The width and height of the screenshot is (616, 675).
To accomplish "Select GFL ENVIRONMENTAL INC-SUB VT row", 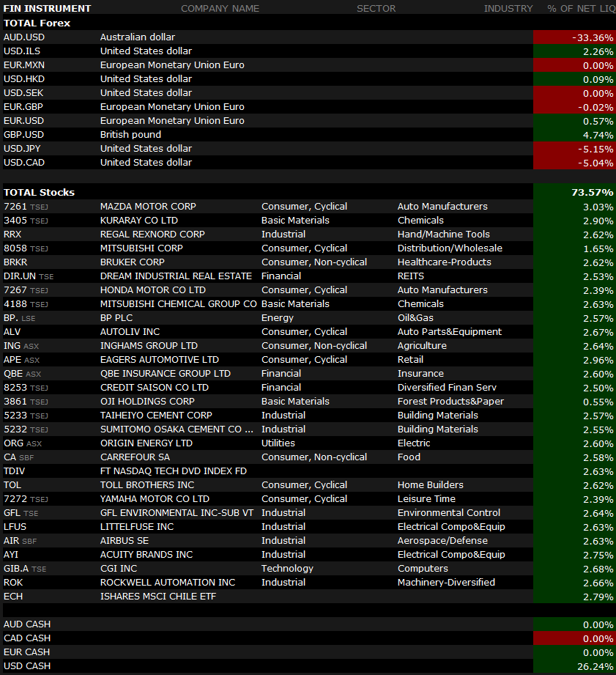I will [x=308, y=513].
